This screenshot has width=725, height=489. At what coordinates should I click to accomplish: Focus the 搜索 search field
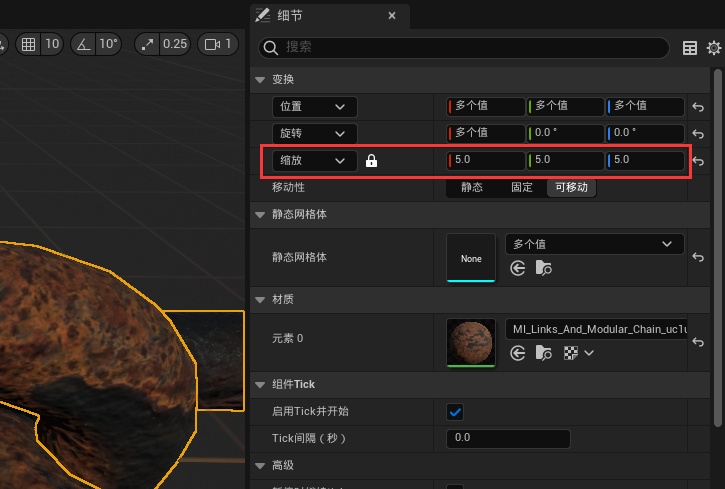[x=464, y=48]
